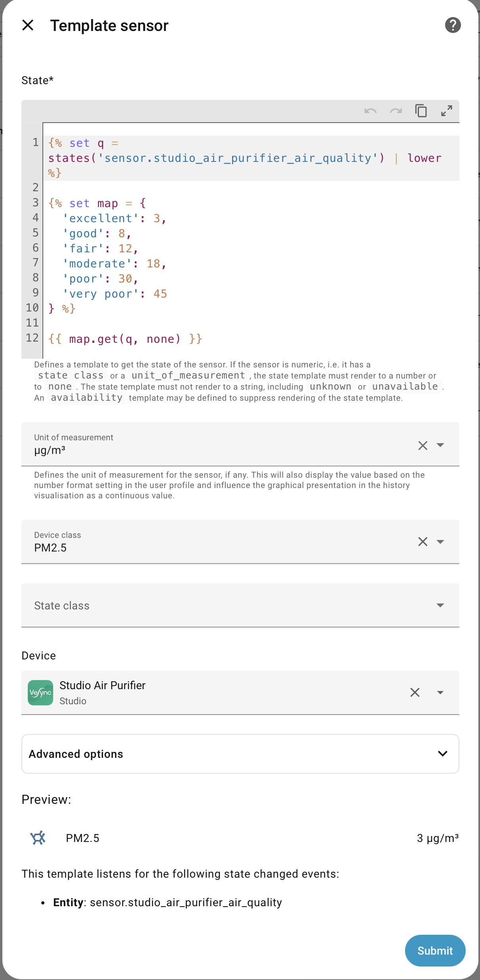Open the Device class dropdown
This screenshot has width=480, height=980.
click(x=440, y=542)
